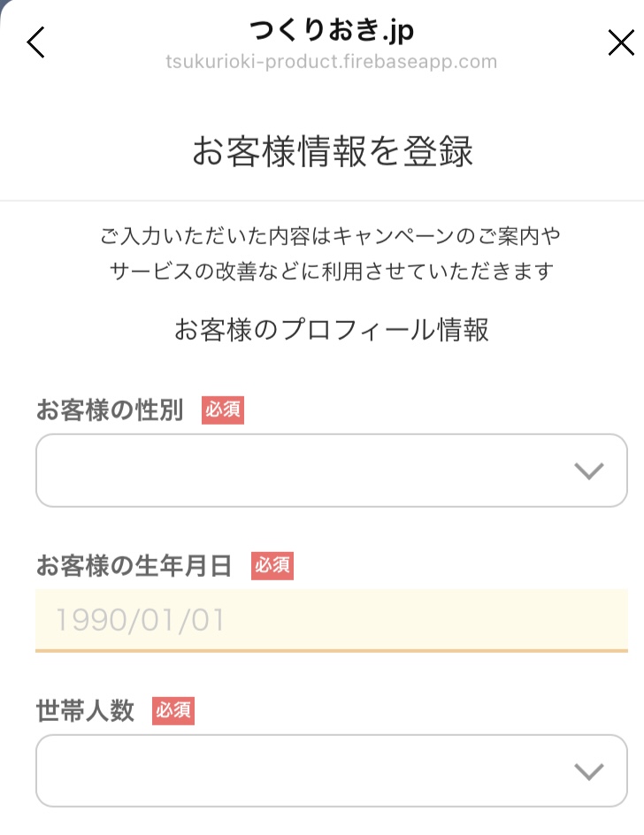Click the 必須 badge beside お客様の生年月日
This screenshot has height=835, width=644.
tap(272, 565)
